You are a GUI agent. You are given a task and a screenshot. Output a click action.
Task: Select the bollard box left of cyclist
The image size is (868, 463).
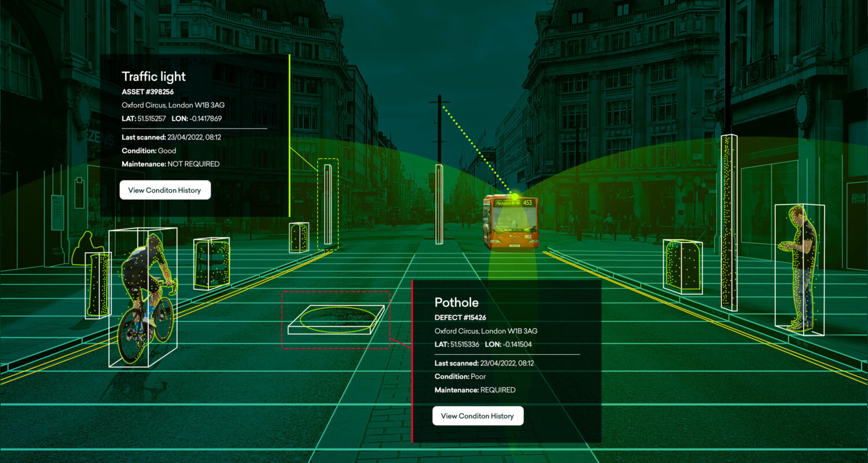pos(97,284)
